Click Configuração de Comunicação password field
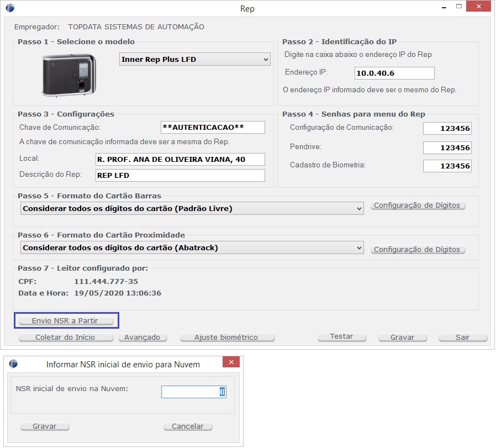496x448 pixels. [x=447, y=129]
